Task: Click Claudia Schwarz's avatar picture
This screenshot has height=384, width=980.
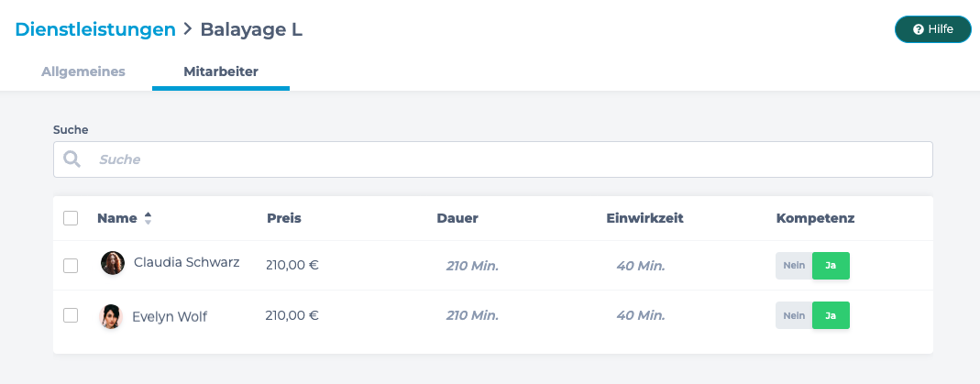Action: tap(113, 263)
